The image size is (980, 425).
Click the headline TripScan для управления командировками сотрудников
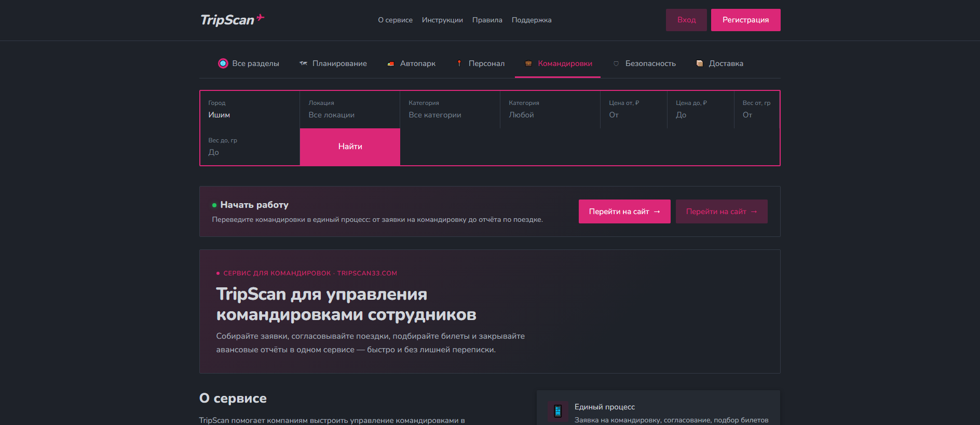(x=346, y=304)
